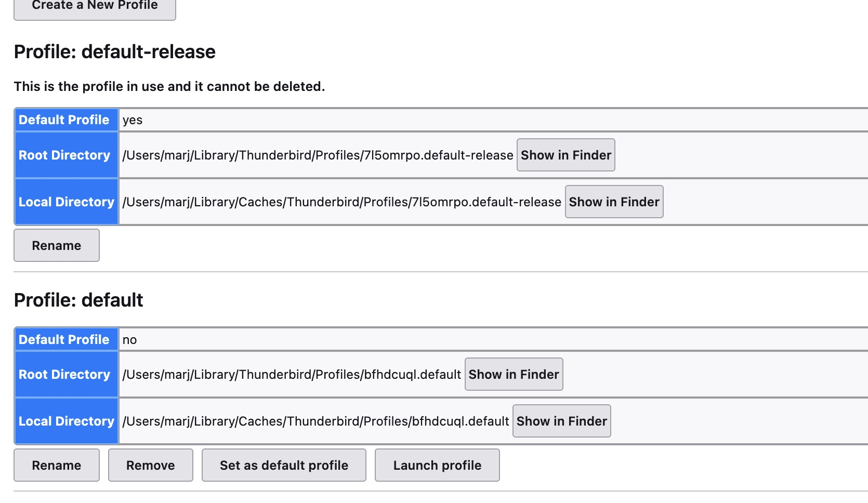The image size is (868, 503).
Task: Click the 'no' Default Profile value
Action: click(x=130, y=340)
